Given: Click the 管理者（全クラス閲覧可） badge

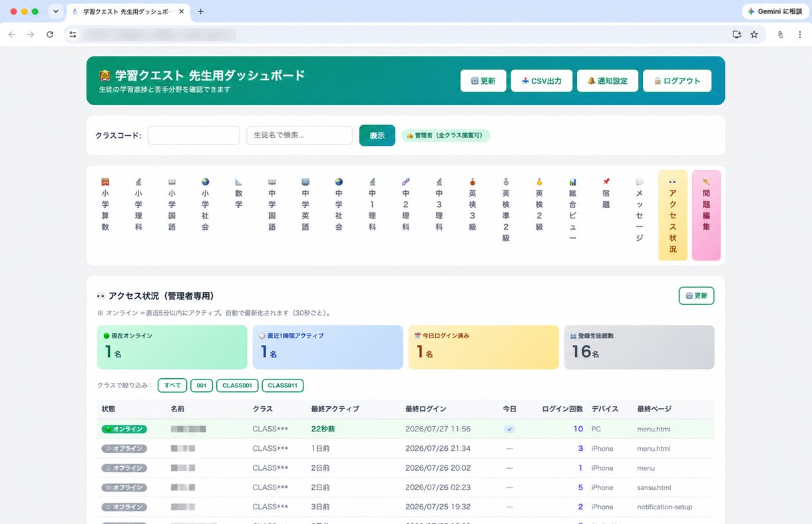Looking at the screenshot, I should (x=446, y=136).
